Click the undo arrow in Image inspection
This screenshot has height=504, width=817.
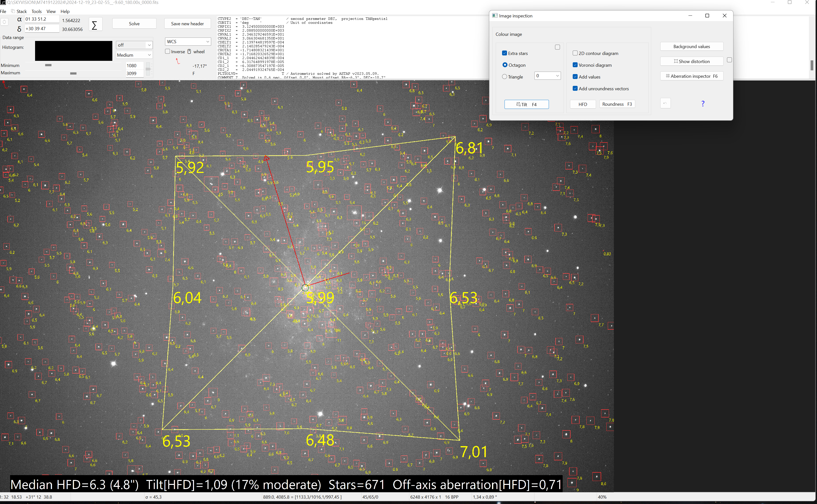665,103
